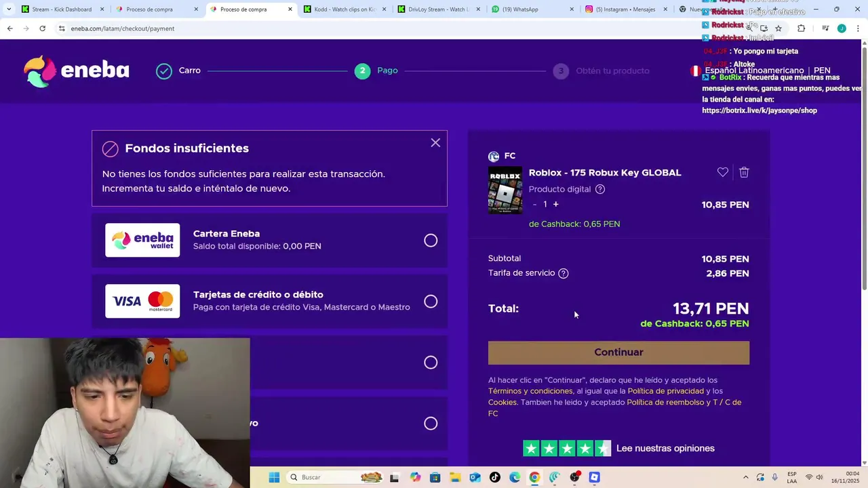Decrease Roblox quantity with minus
Screen dimensions: 868x488
(534, 204)
